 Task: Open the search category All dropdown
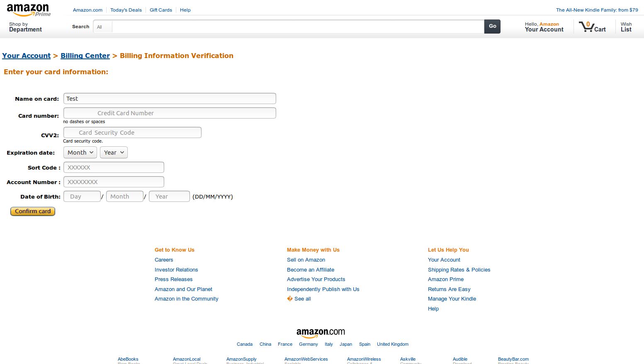[x=103, y=27]
